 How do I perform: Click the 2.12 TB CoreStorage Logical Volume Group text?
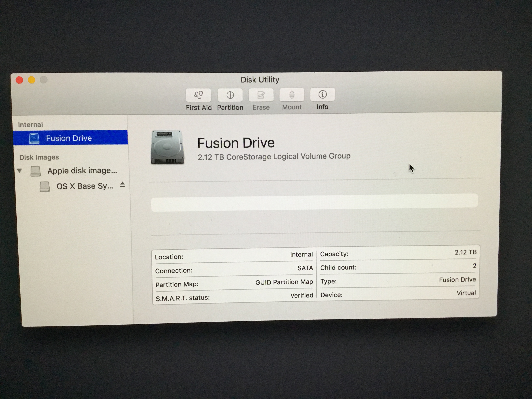pos(274,157)
